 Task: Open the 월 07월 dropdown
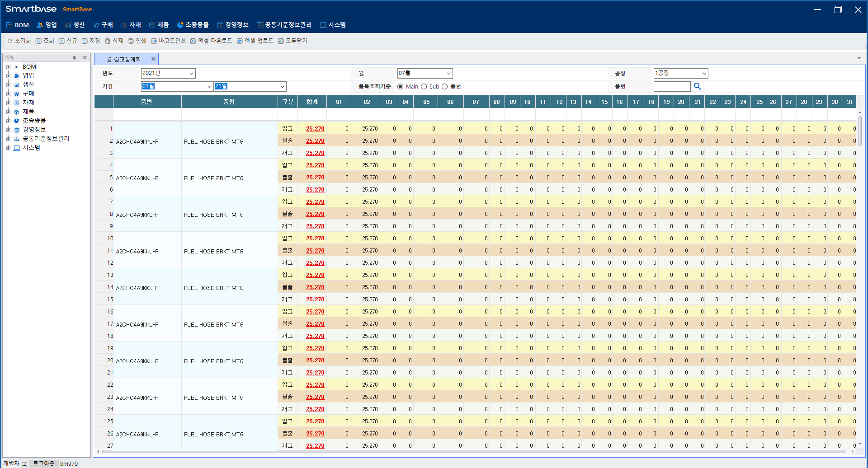point(448,73)
